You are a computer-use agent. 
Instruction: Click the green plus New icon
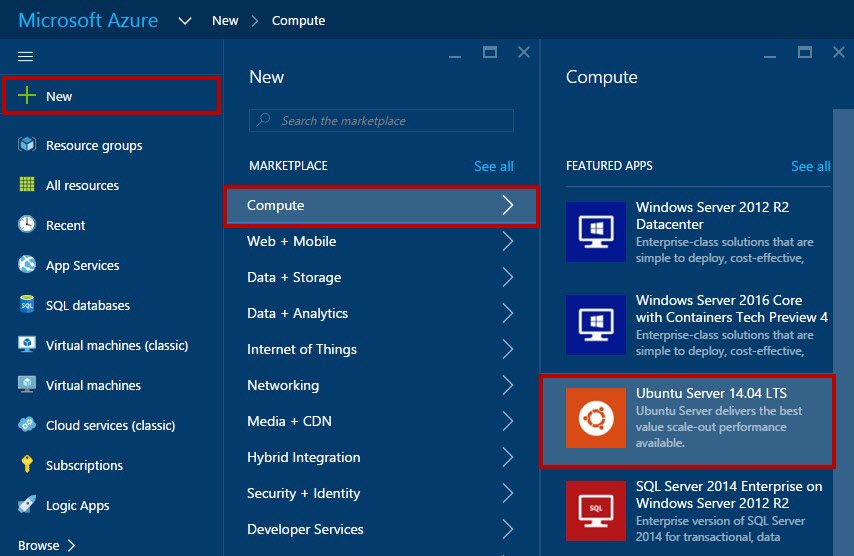(x=27, y=95)
